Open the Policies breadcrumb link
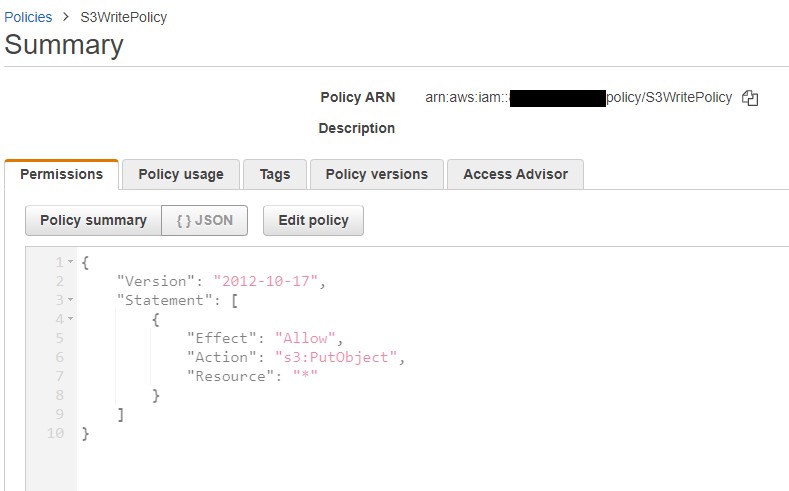Viewport: 789px width, 491px height. click(x=28, y=17)
